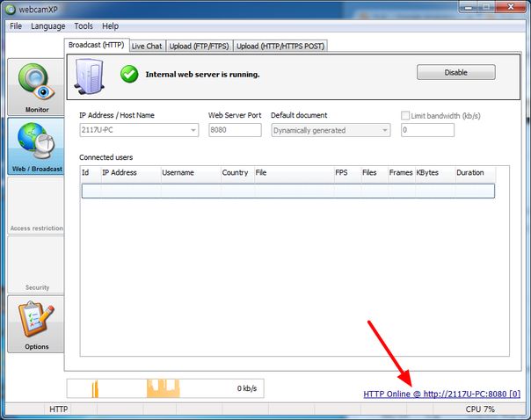Open the Upload (HTTP/HTTPS POST) tab
The width and height of the screenshot is (531, 420).
click(x=280, y=46)
